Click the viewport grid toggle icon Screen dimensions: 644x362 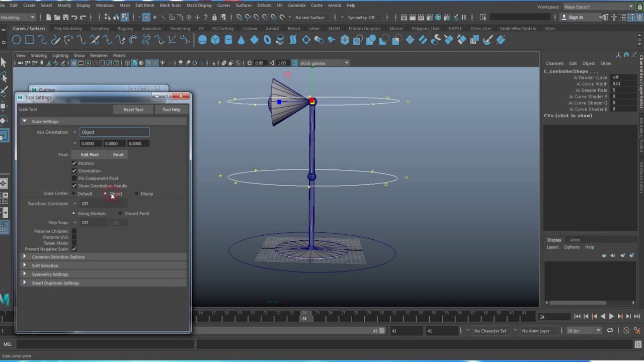click(74, 63)
